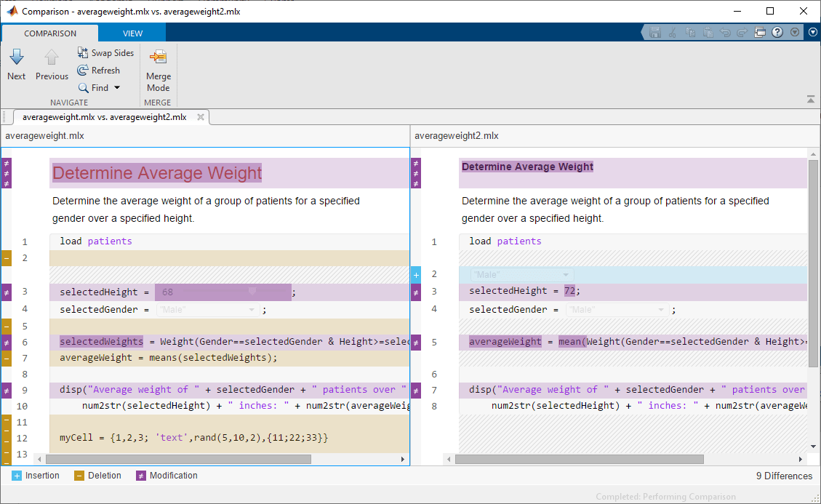Image resolution: width=821 pixels, height=504 pixels.
Task: Click the Save icon in quick access toolbar
Action: (655, 32)
